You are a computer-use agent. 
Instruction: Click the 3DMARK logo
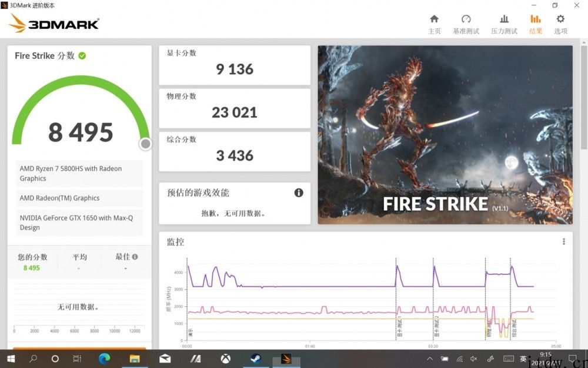(x=54, y=24)
